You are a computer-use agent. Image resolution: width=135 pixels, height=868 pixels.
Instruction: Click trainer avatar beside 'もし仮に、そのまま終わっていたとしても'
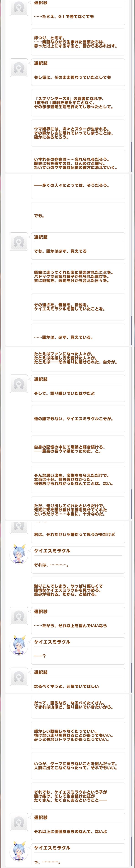(19, 68)
